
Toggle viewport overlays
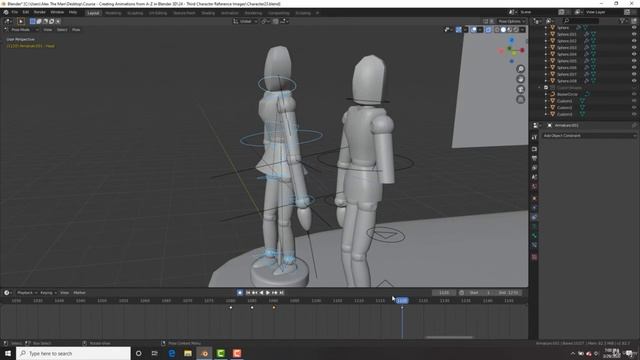(x=473, y=30)
